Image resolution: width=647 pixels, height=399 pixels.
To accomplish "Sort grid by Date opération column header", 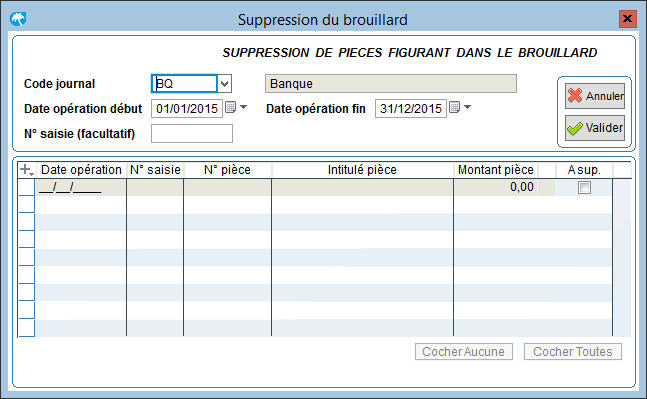I will coord(81,170).
